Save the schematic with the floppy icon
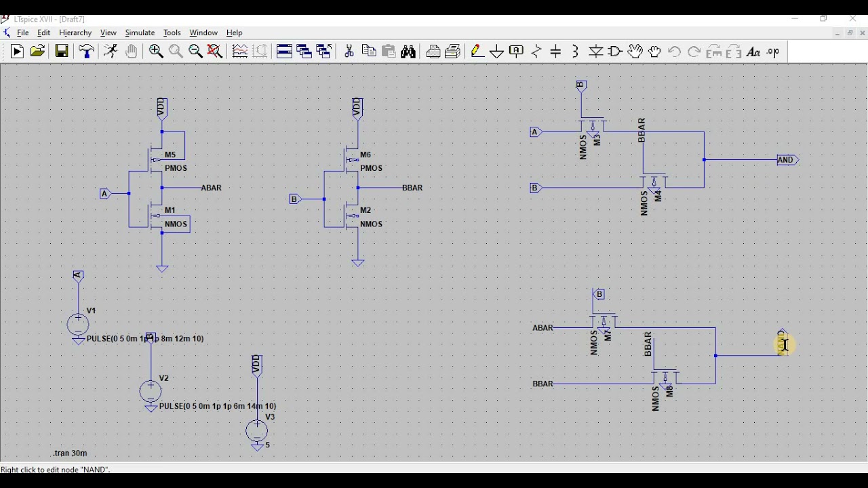The height and width of the screenshot is (488, 868). click(x=62, y=52)
